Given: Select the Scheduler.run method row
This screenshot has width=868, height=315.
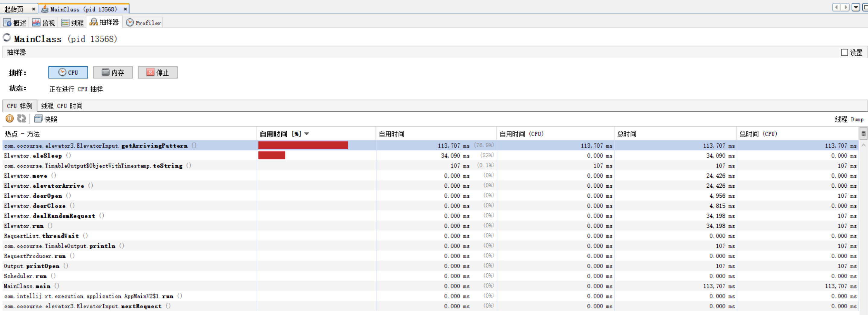Looking at the screenshot, I should [x=431, y=276].
